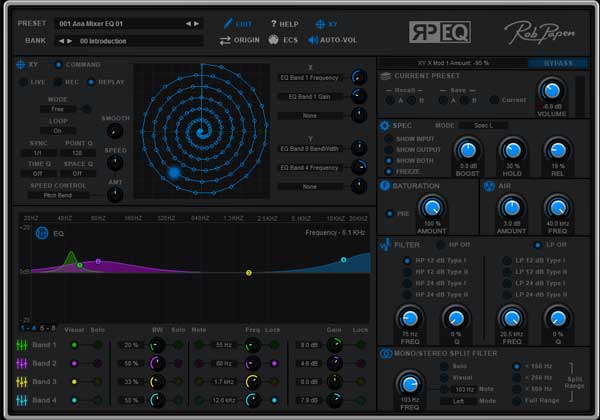Screen dimensions: 600x420
Task: Click the Spec Boost knob
Action: pos(468,150)
